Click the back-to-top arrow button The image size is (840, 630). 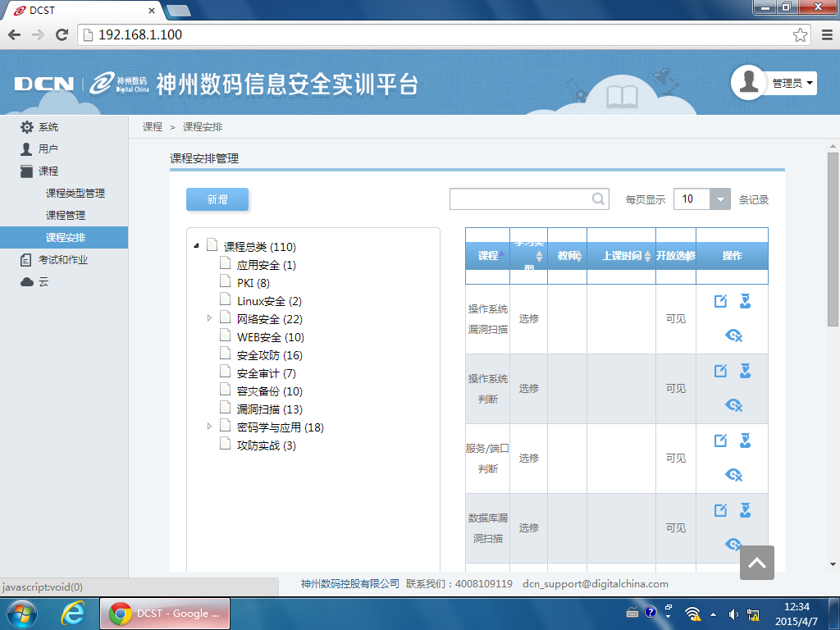(x=757, y=563)
